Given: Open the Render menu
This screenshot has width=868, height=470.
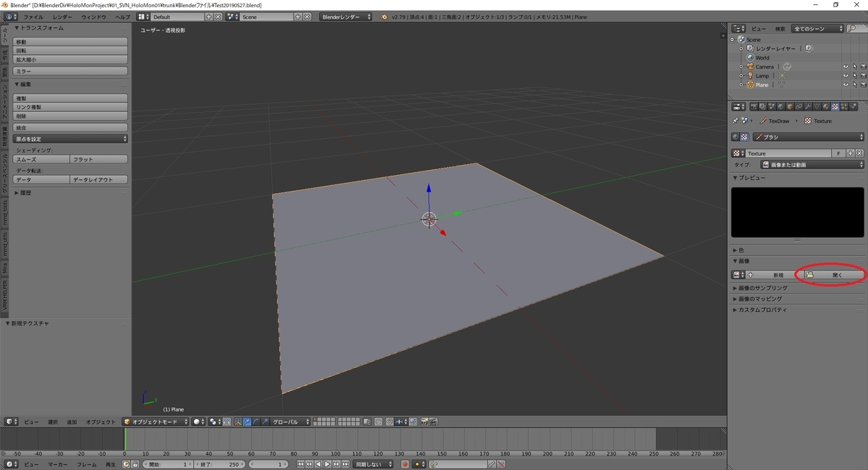Looking at the screenshot, I should click(62, 16).
